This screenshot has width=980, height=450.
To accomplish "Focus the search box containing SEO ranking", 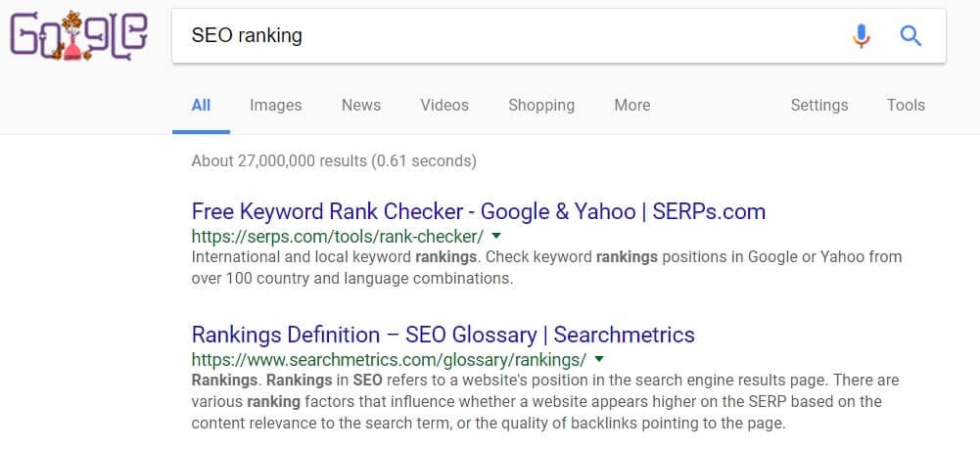I will point(558,36).
